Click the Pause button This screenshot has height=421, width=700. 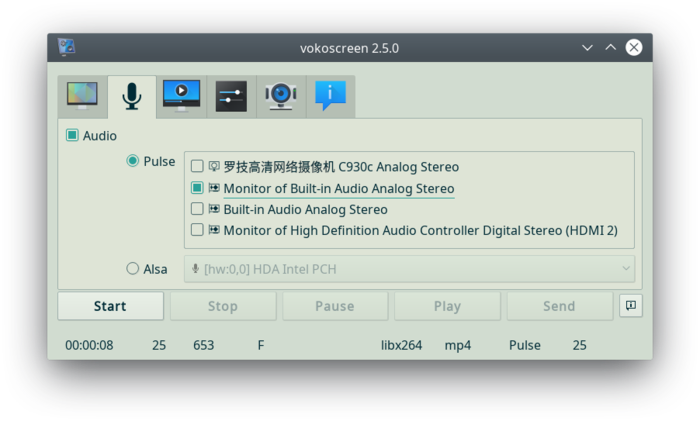point(335,306)
